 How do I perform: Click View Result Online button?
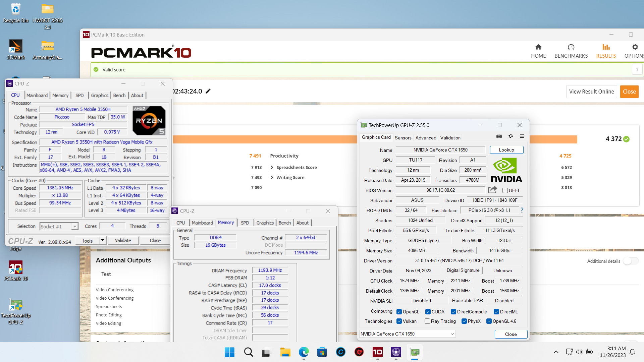coord(591,92)
